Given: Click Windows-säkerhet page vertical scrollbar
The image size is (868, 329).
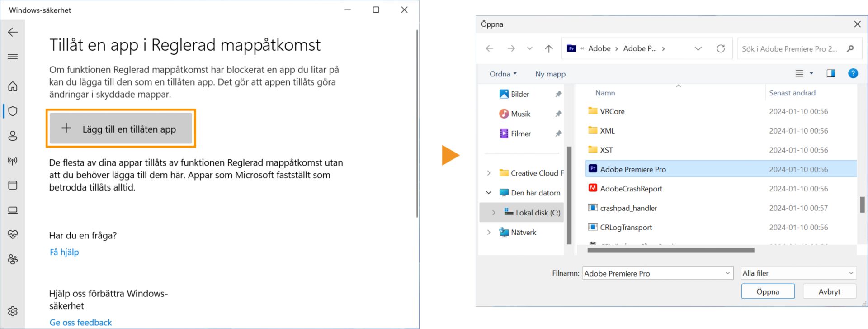Looking at the screenshot, I should [417, 123].
